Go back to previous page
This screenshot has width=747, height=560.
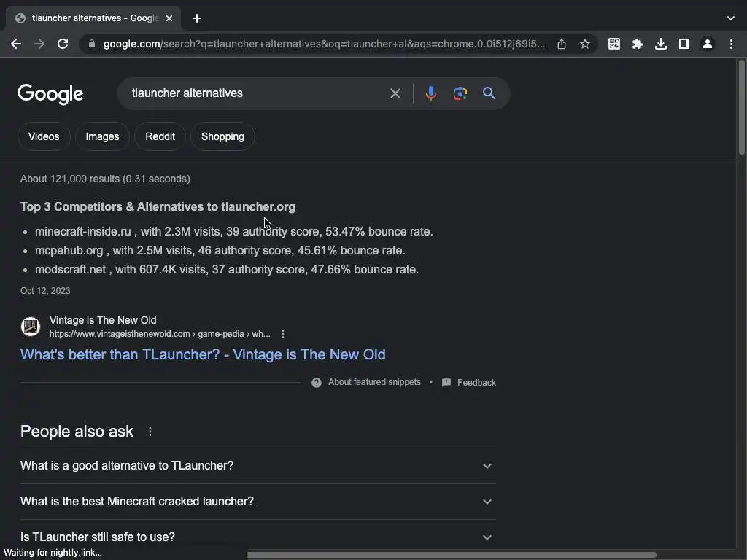point(16,44)
